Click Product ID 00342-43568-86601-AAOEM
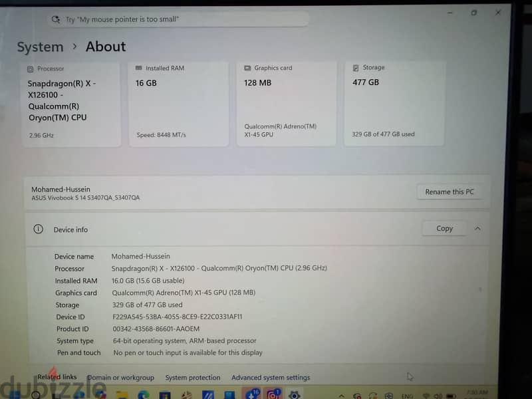The image size is (532, 399). tap(156, 329)
